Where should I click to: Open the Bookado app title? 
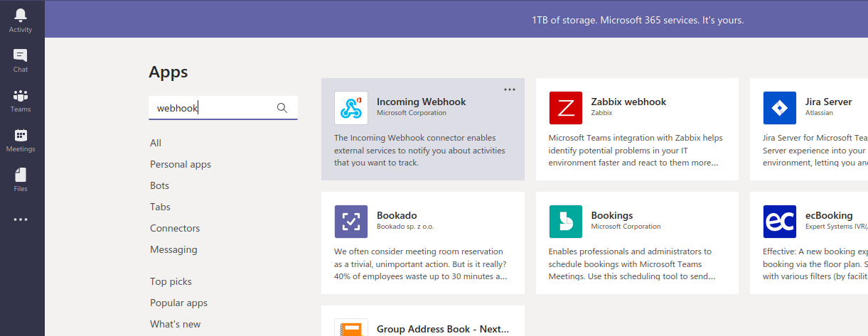397,215
